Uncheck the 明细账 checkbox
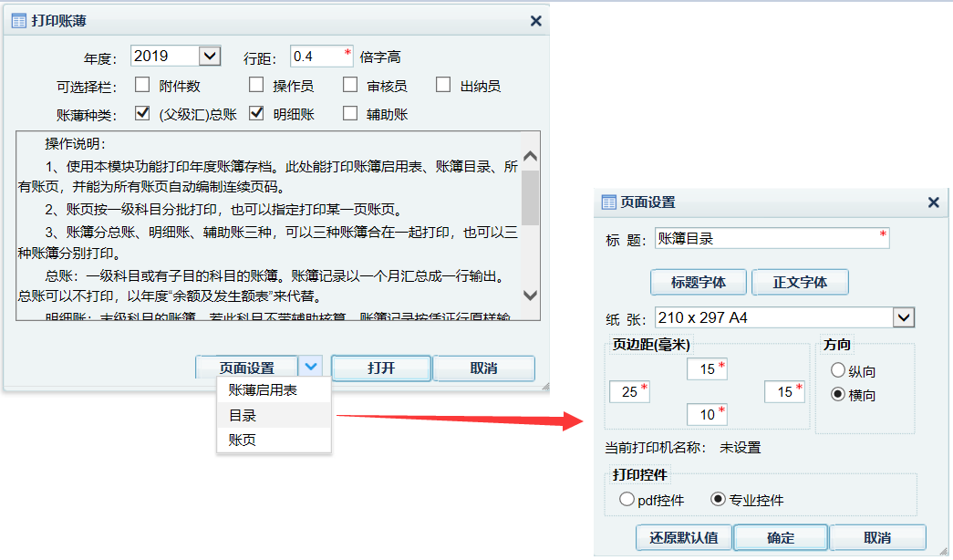This screenshot has width=953, height=560. 256,113
